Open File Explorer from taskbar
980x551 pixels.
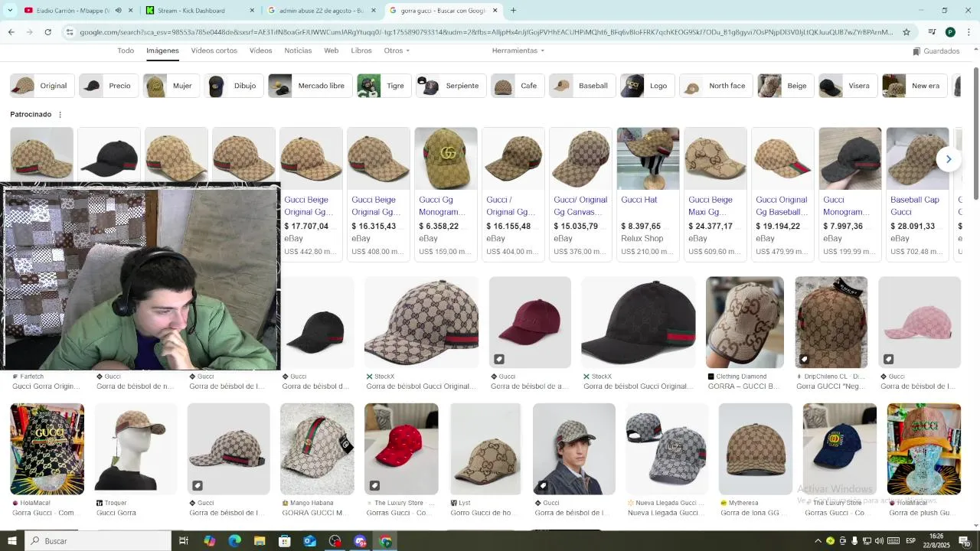tap(260, 541)
